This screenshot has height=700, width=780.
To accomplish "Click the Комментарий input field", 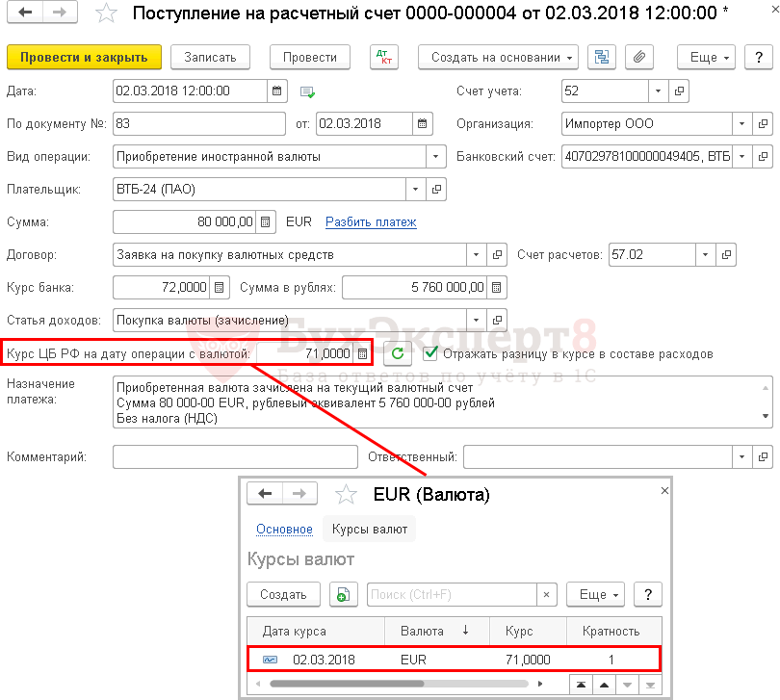I will pos(235,456).
